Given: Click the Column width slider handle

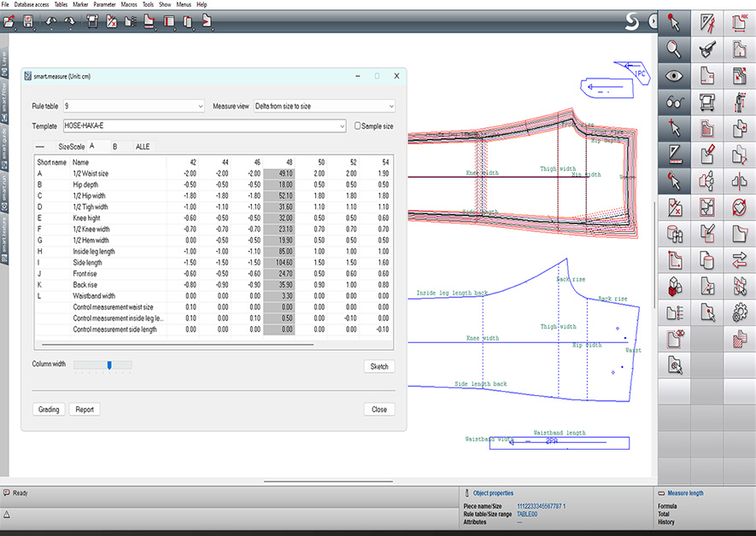Looking at the screenshot, I should (109, 365).
